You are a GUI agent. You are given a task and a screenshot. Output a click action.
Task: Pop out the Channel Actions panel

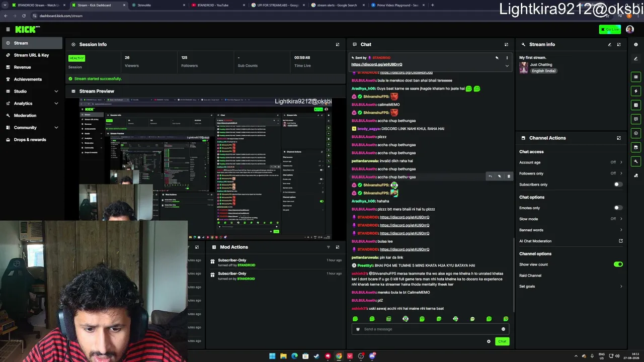(619, 138)
